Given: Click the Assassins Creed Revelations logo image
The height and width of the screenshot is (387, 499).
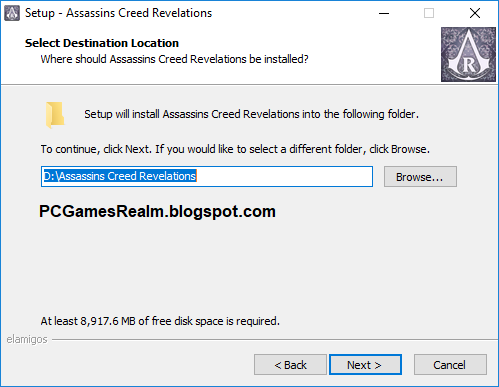Looking at the screenshot, I should [468, 55].
